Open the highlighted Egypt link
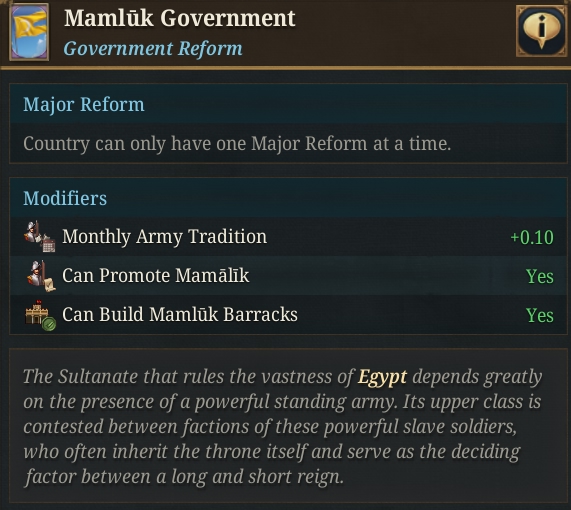The image size is (571, 510). [x=382, y=377]
